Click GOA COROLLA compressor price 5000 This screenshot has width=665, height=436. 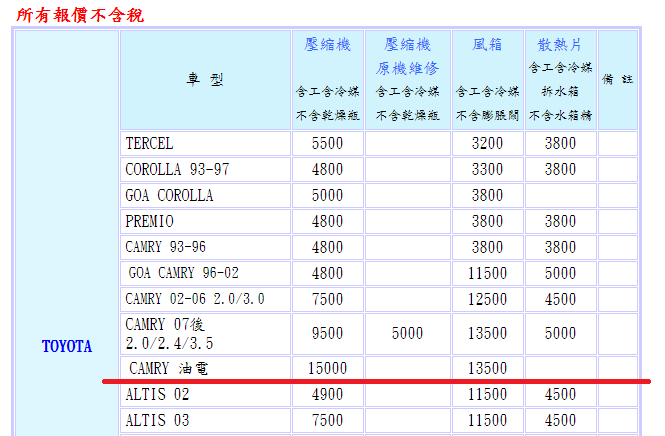pyautogui.click(x=327, y=195)
